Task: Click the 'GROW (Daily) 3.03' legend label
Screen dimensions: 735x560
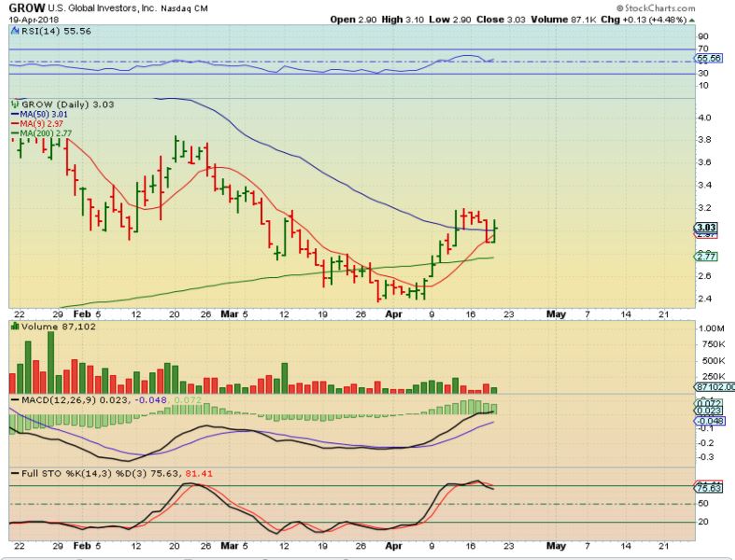Action: [x=67, y=105]
